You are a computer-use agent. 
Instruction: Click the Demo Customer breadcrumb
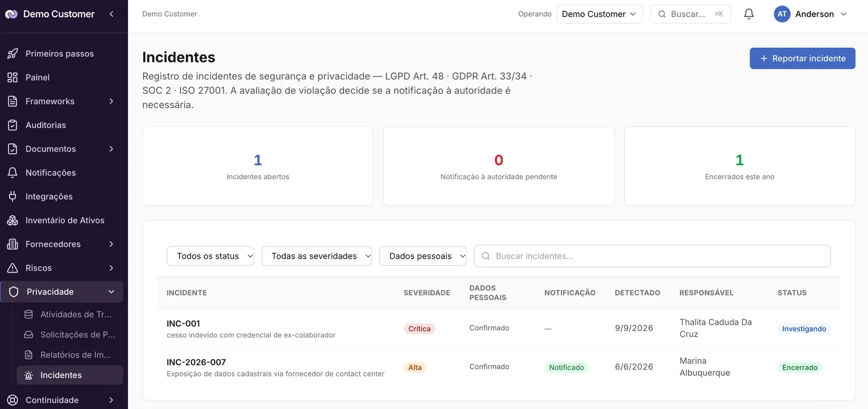(170, 14)
